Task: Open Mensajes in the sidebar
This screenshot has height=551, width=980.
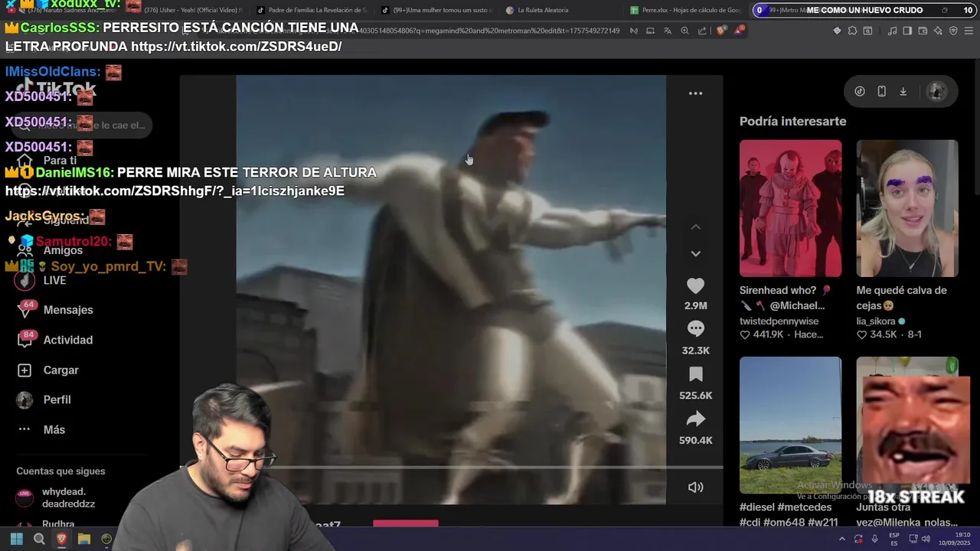Action: click(x=68, y=310)
